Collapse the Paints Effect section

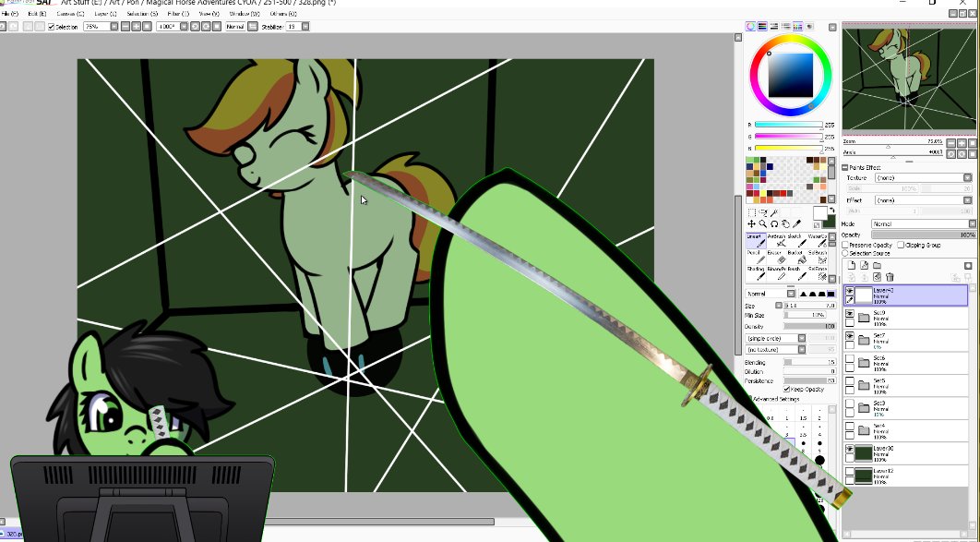pyautogui.click(x=845, y=167)
